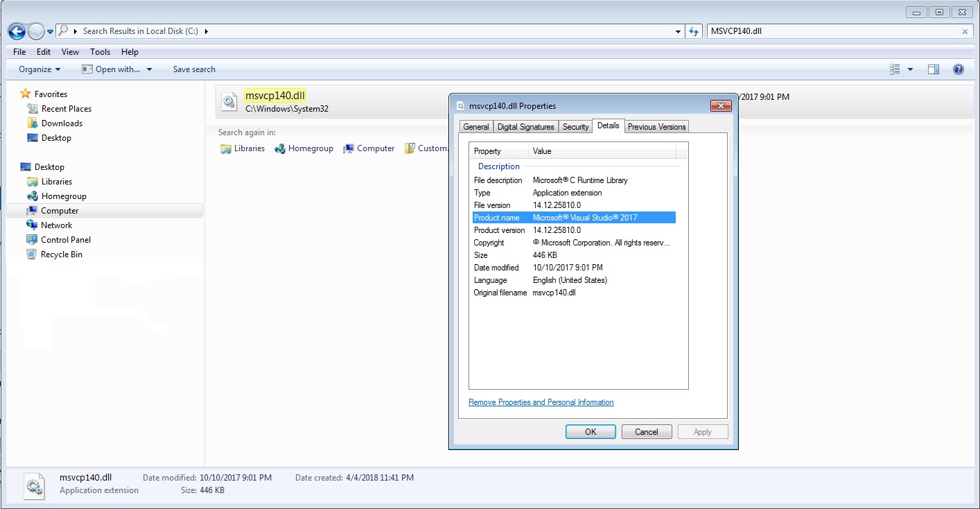Open the View menu
The image size is (980, 509).
tap(70, 52)
